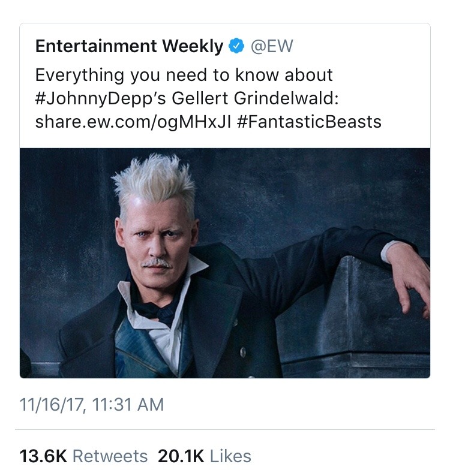Click the Retweets label
Image resolution: width=450 pixels, height=476 pixels.
[110, 456]
